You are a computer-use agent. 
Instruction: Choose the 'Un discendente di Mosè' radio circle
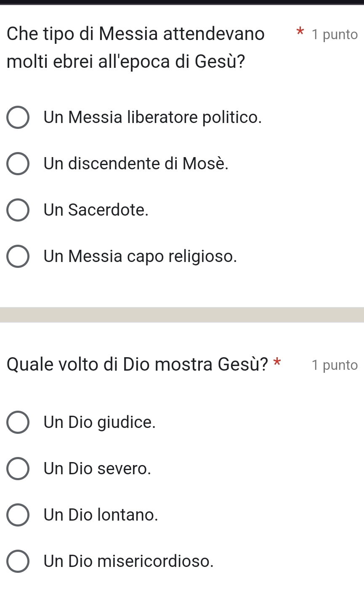(x=18, y=163)
